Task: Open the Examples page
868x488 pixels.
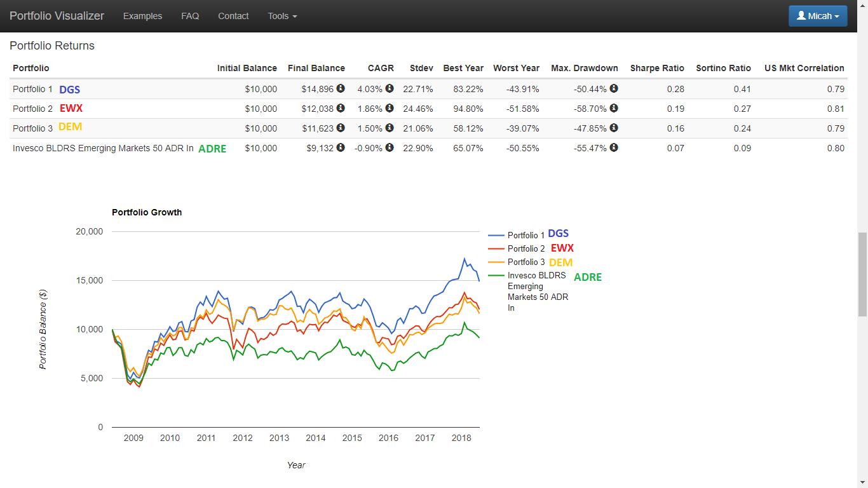Action: coord(142,16)
